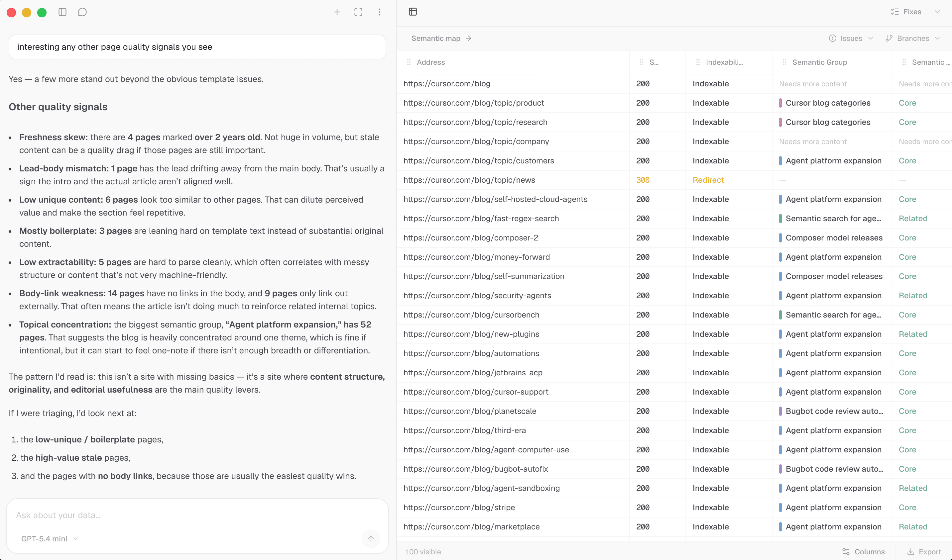Click Needs more content in topic/company row
This screenshot has height=560, width=952.
click(813, 141)
